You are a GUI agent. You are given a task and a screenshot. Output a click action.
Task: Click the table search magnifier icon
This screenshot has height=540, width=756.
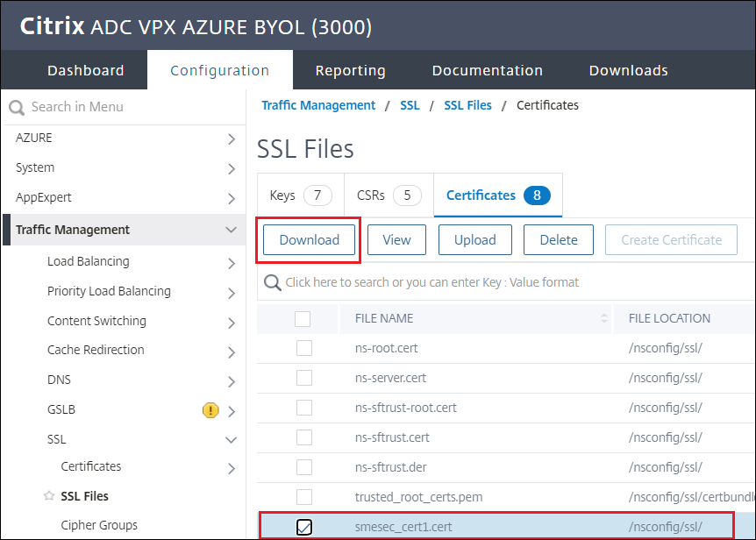coord(273,283)
